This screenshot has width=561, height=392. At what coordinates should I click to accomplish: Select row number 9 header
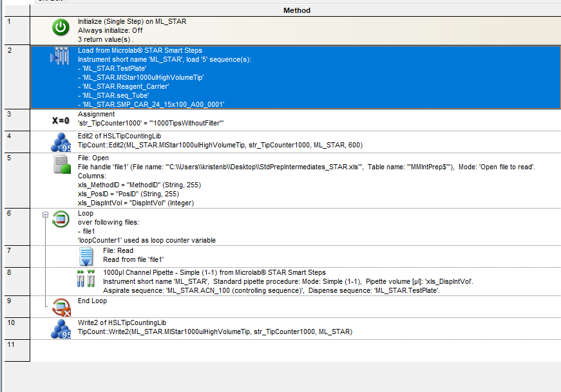[17, 306]
